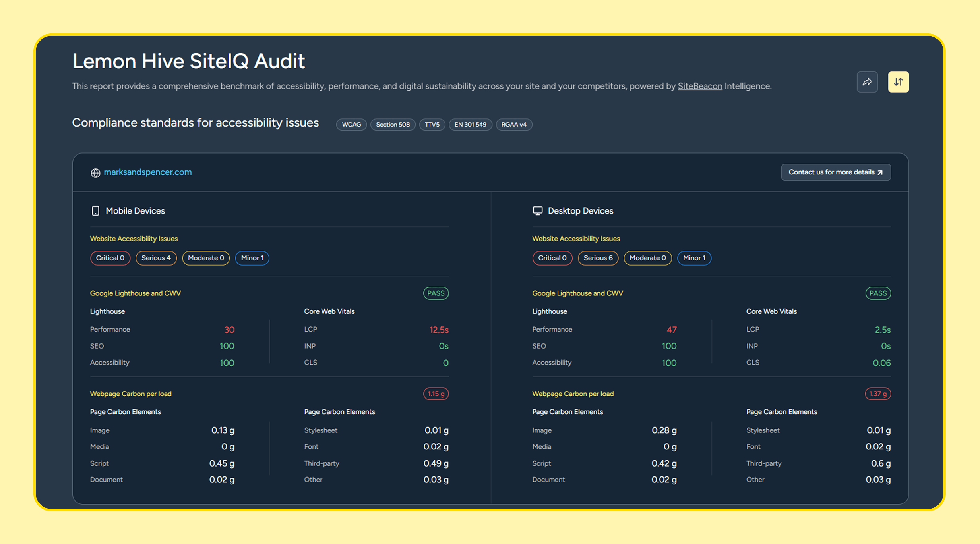Click the mobile Moderate 0 badge

(206, 258)
